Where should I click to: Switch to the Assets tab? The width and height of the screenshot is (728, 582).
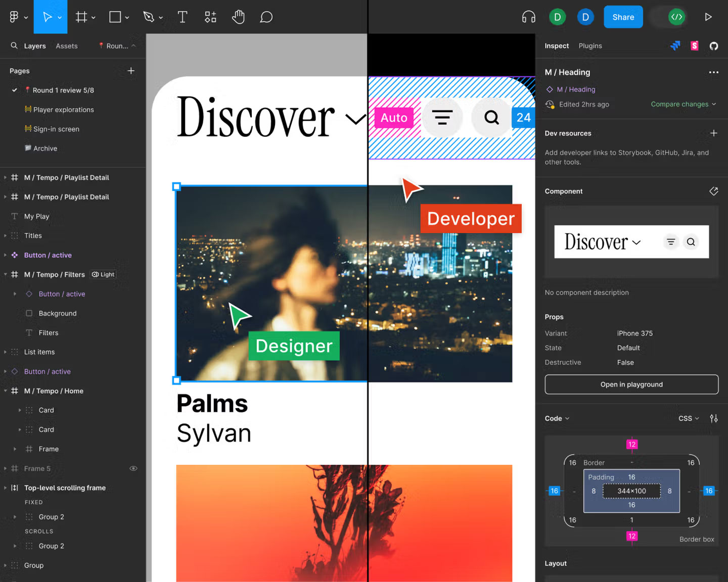66,45
